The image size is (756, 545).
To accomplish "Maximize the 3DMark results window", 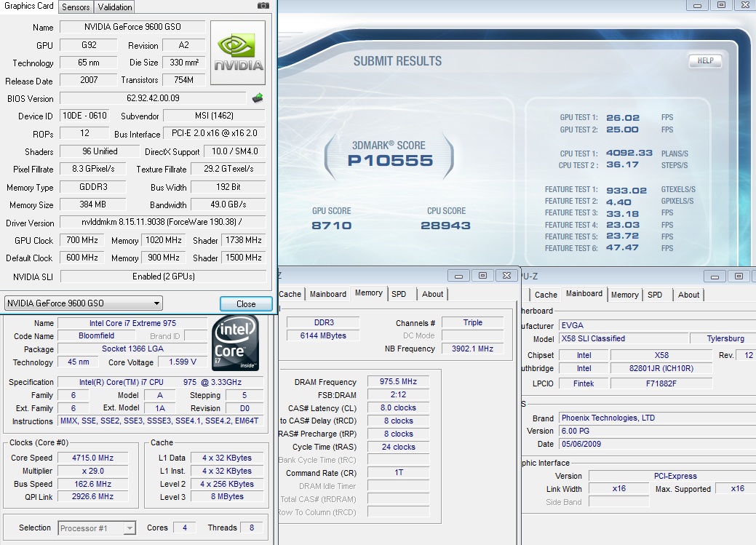I will coord(721,5).
